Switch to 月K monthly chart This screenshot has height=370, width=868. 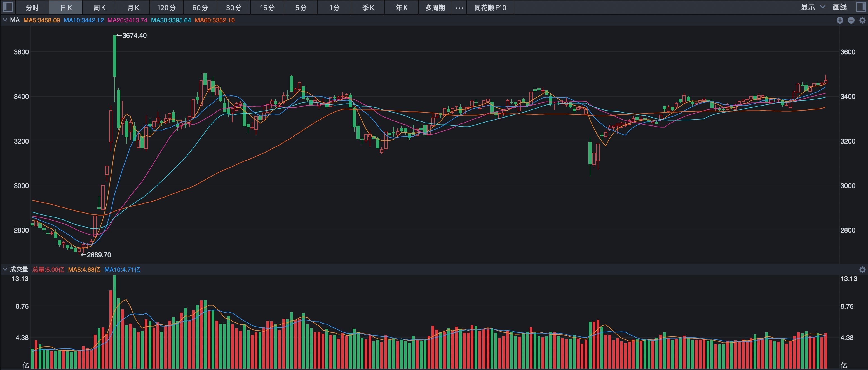[x=133, y=7]
